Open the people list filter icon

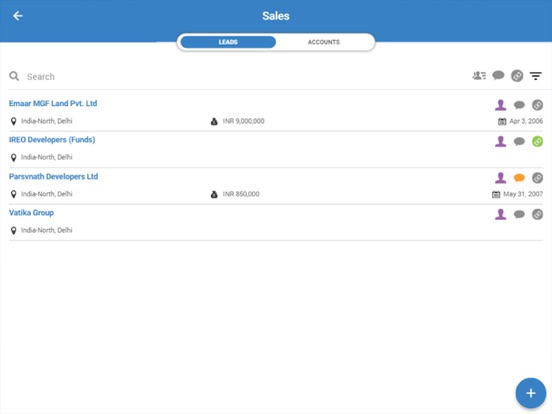pyautogui.click(x=479, y=75)
